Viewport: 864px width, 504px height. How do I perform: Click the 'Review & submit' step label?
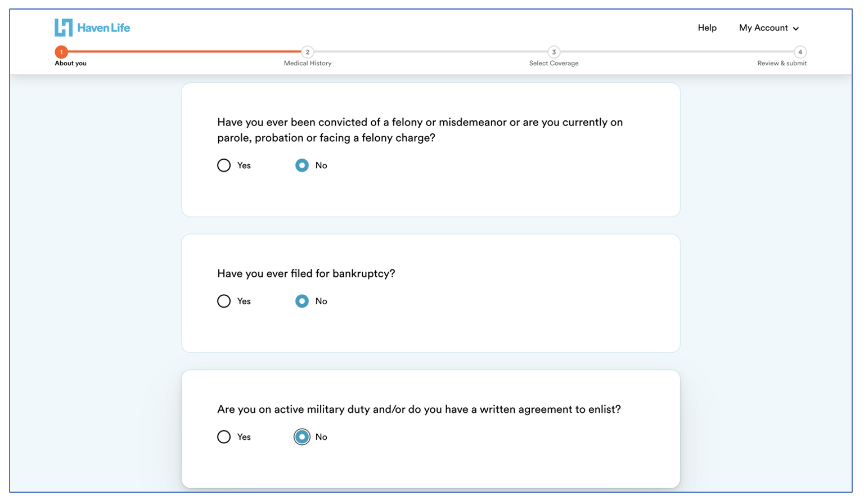click(782, 63)
